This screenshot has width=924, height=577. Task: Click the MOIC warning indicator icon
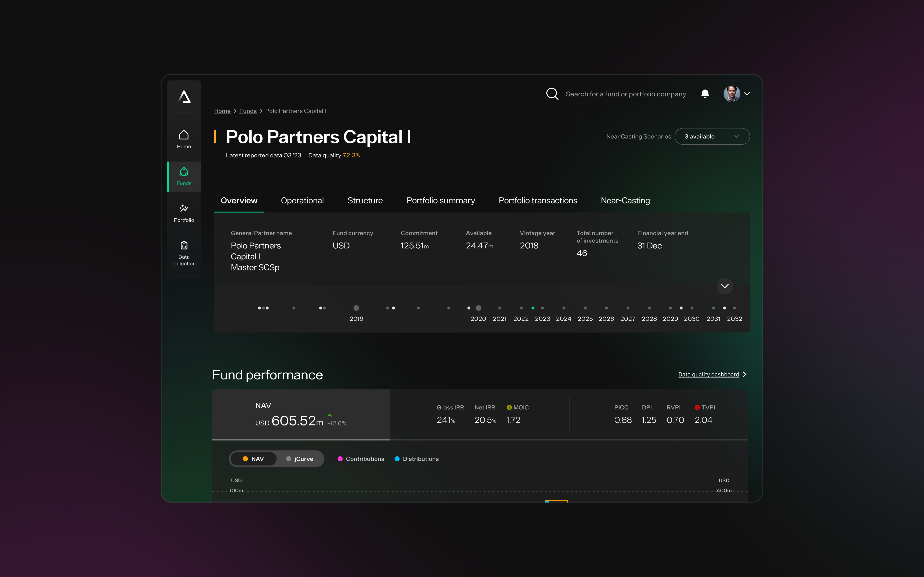509,407
